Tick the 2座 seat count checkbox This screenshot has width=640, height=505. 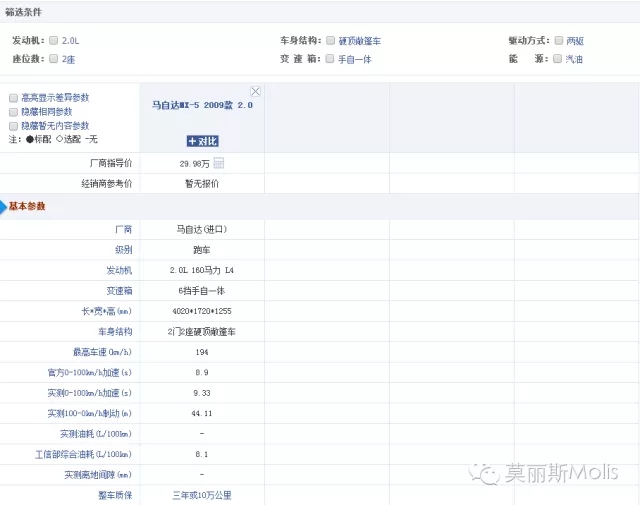(x=53, y=59)
